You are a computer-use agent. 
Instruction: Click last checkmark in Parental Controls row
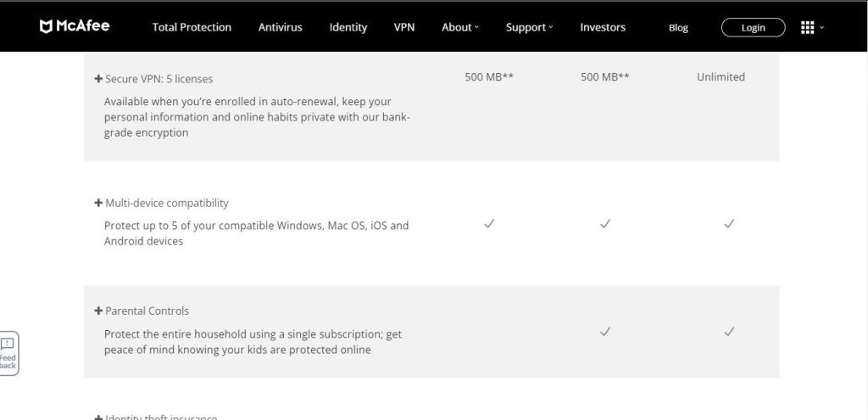[x=728, y=332]
